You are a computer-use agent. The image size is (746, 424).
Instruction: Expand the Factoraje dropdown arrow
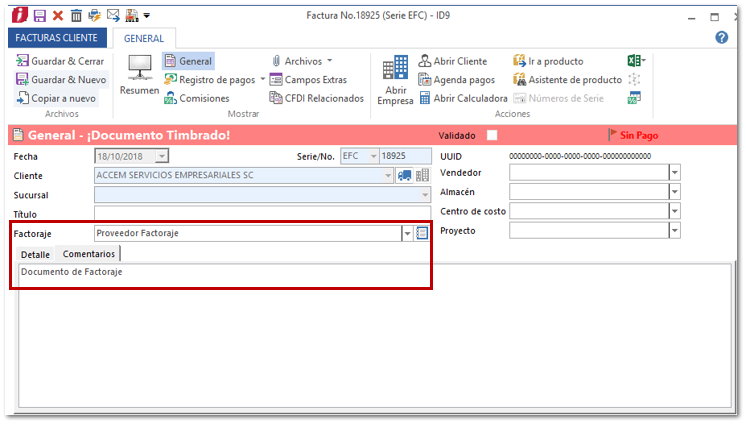407,234
